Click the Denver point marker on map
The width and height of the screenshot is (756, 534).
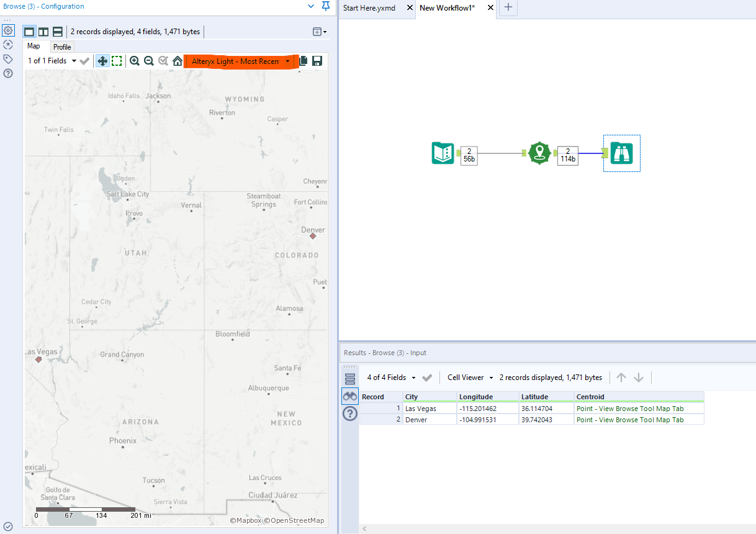(x=313, y=236)
